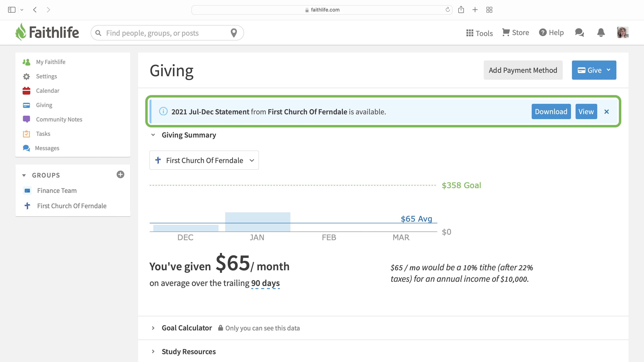Open the Give dropdown arrow
This screenshot has height=362, width=644.
coord(609,70)
